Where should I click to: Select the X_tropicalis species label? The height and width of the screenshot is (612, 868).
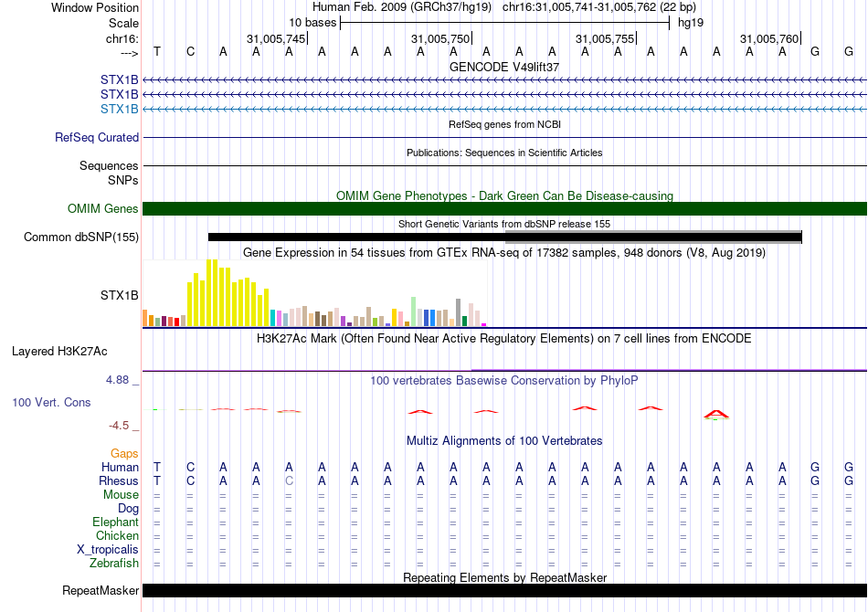(x=108, y=550)
